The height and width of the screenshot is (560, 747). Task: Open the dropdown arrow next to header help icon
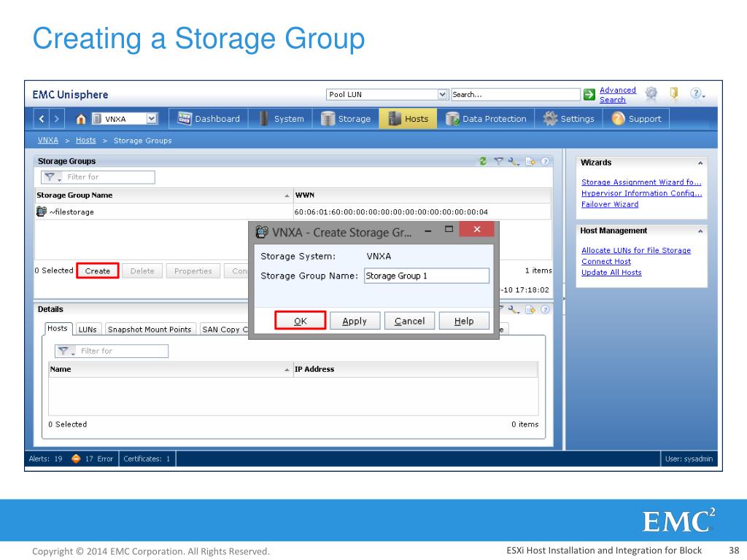(x=704, y=96)
